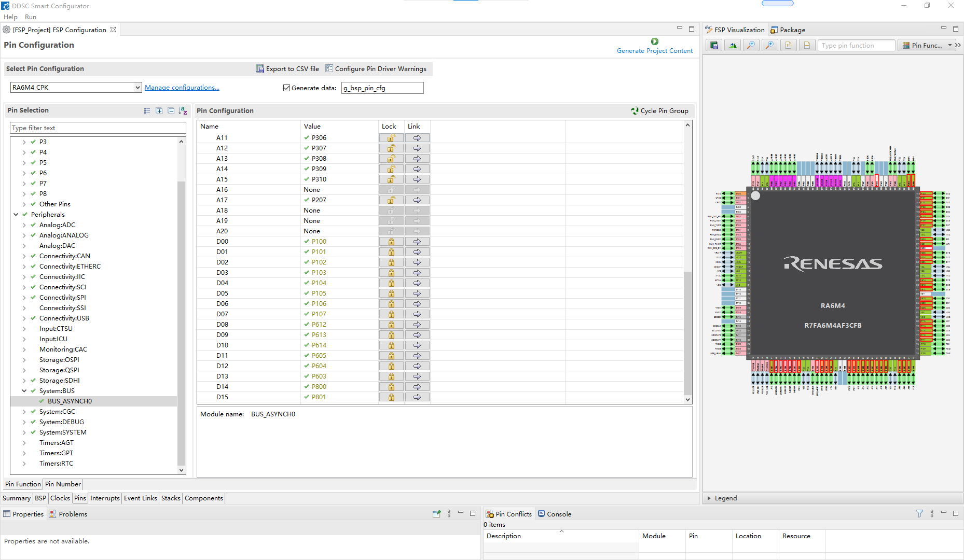Image resolution: width=964 pixels, height=560 pixels.
Task: Click the rotate package view icon
Action: click(733, 46)
